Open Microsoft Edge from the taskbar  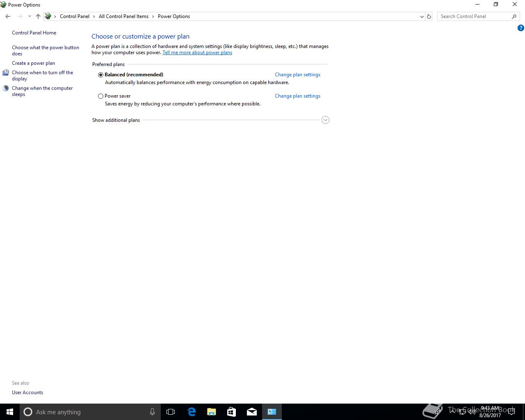192,412
